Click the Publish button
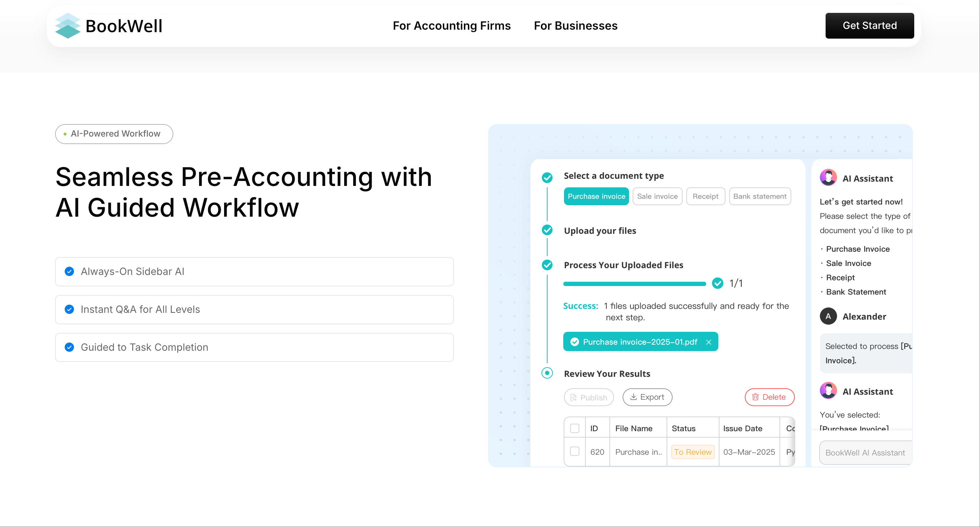Screen dimensions: 980x527 point(589,398)
